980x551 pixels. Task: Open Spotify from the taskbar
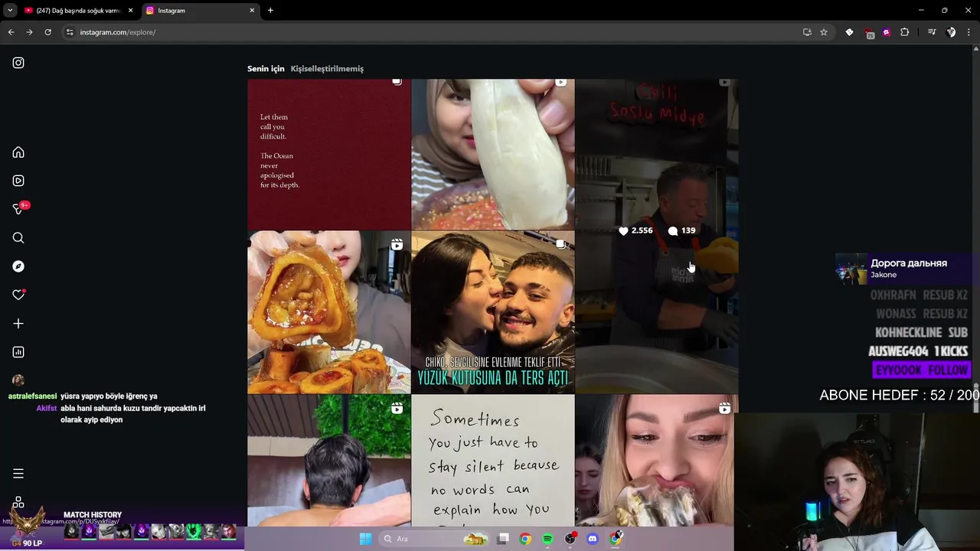pyautogui.click(x=547, y=539)
